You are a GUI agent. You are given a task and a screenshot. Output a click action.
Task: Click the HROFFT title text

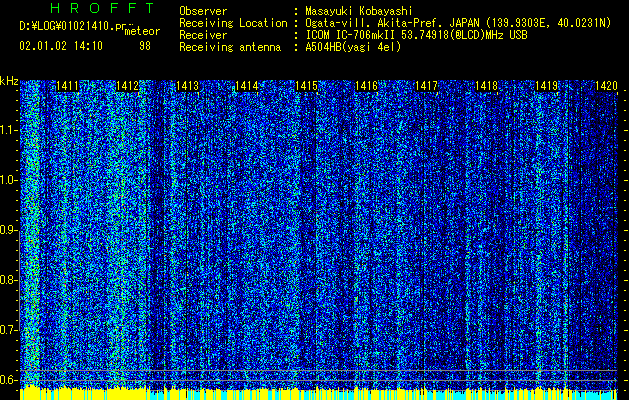(102, 8)
